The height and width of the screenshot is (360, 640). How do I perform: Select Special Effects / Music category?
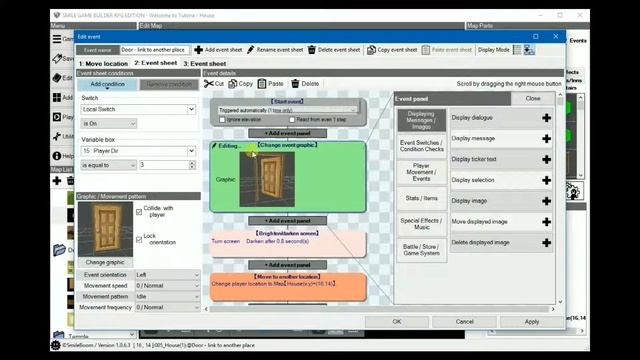click(422, 224)
